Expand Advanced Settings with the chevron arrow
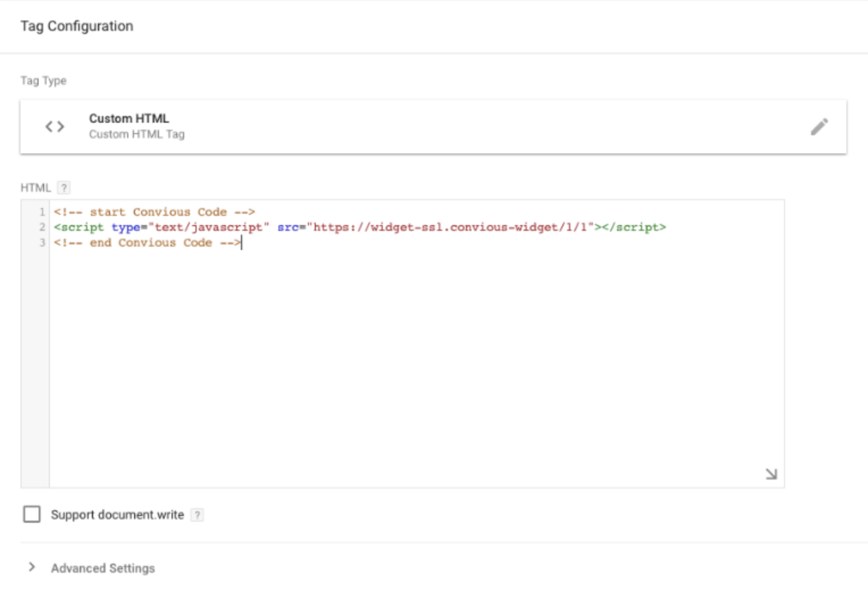The height and width of the screenshot is (591, 868). (x=32, y=567)
